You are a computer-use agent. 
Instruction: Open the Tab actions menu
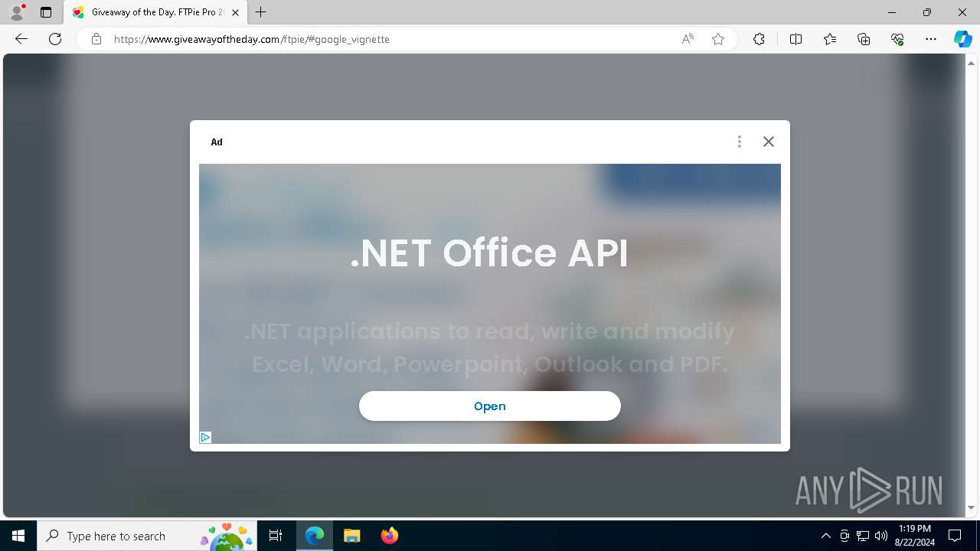point(46,12)
